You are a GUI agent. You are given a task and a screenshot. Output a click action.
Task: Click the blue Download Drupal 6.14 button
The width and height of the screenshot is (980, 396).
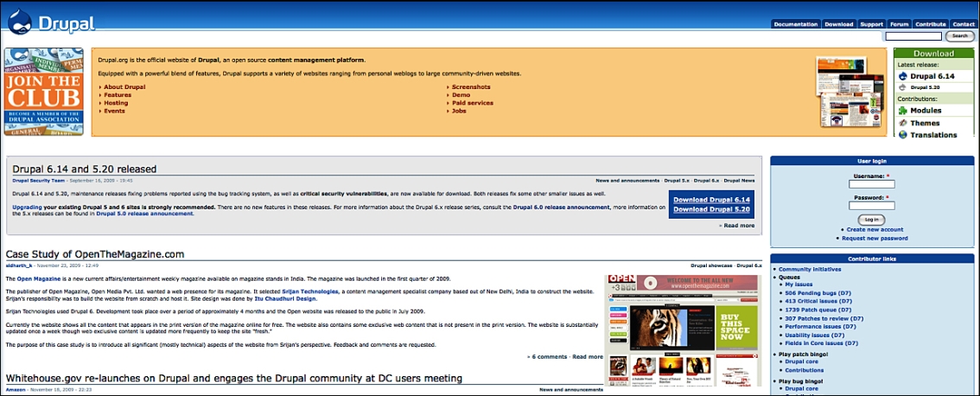pyautogui.click(x=711, y=200)
